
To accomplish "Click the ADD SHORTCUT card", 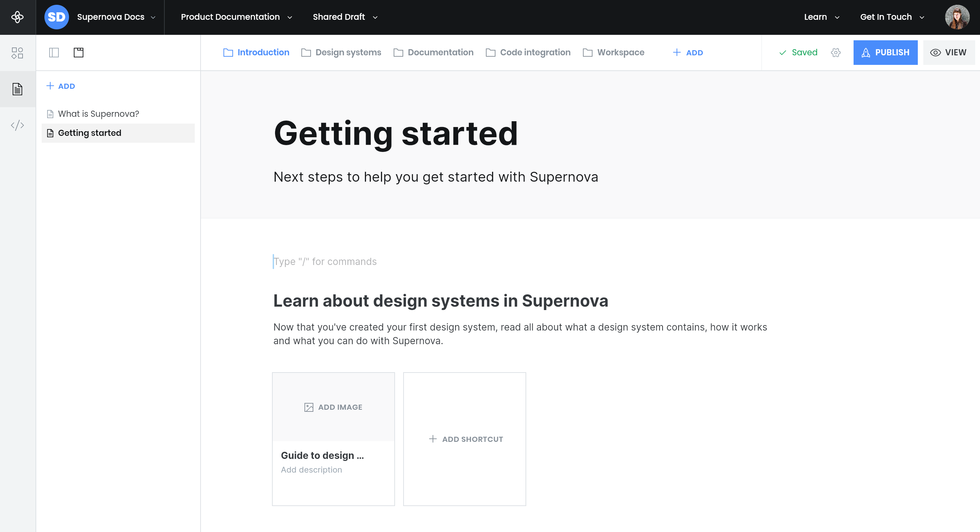I will tap(464, 439).
